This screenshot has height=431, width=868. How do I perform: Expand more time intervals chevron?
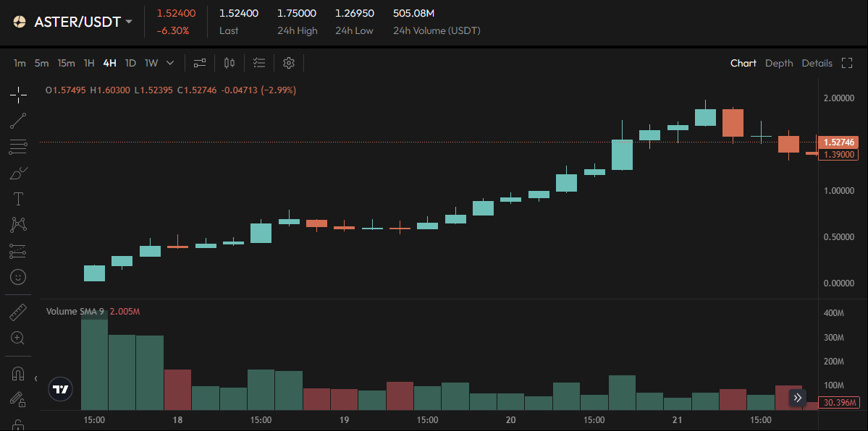pyautogui.click(x=170, y=63)
